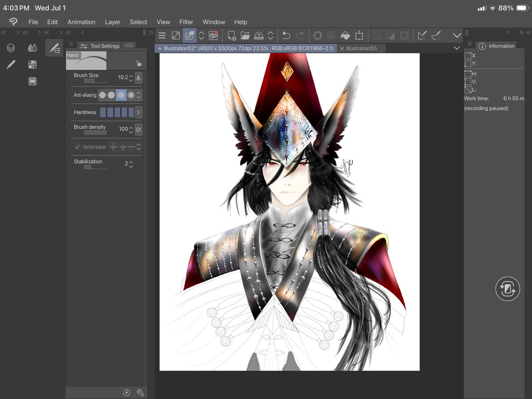
Task: Select the Illustration52 canvas tab
Action: tap(246, 48)
